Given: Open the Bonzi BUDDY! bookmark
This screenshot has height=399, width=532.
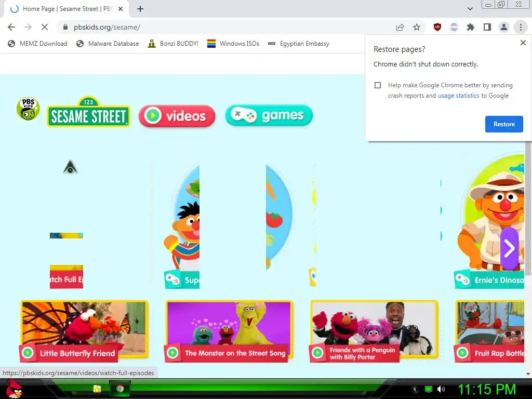Looking at the screenshot, I should [x=173, y=44].
